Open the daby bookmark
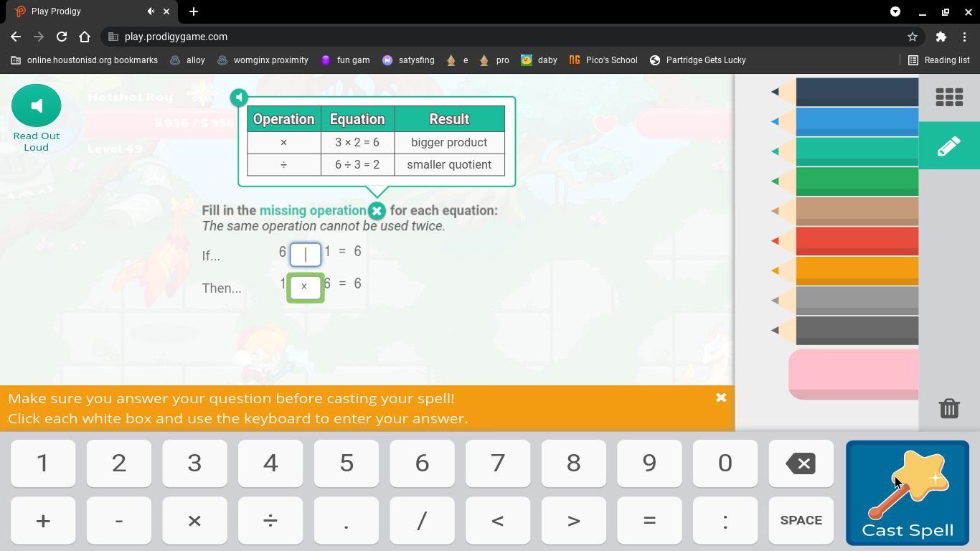Image resolution: width=980 pixels, height=551 pixels. (x=539, y=60)
